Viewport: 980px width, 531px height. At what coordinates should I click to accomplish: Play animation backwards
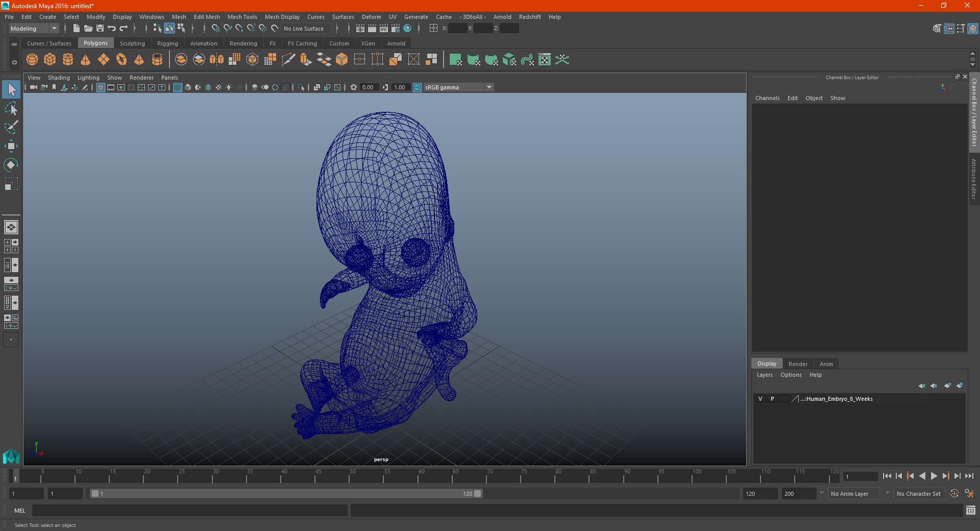tap(922, 476)
